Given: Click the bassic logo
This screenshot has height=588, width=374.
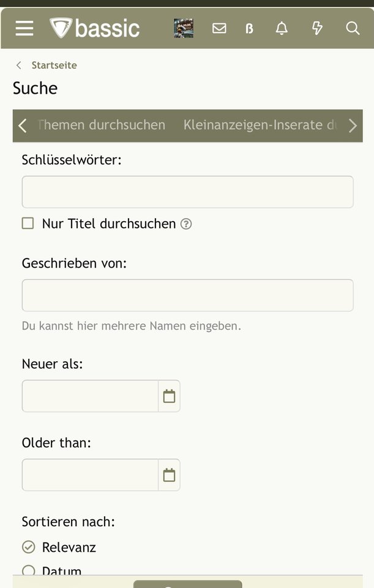Looking at the screenshot, I should (x=94, y=28).
